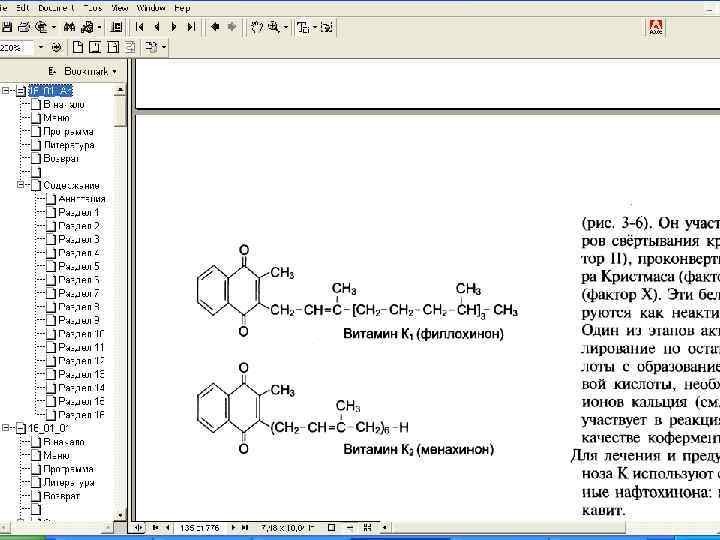Switch to Single Page layout in status bar
Image resolution: width=720 pixels, height=540 pixels.
[332, 528]
